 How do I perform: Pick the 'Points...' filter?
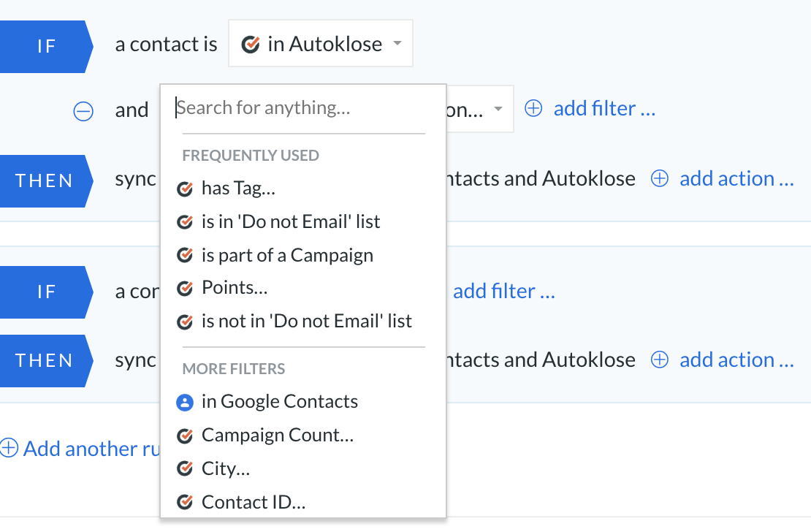pos(235,288)
